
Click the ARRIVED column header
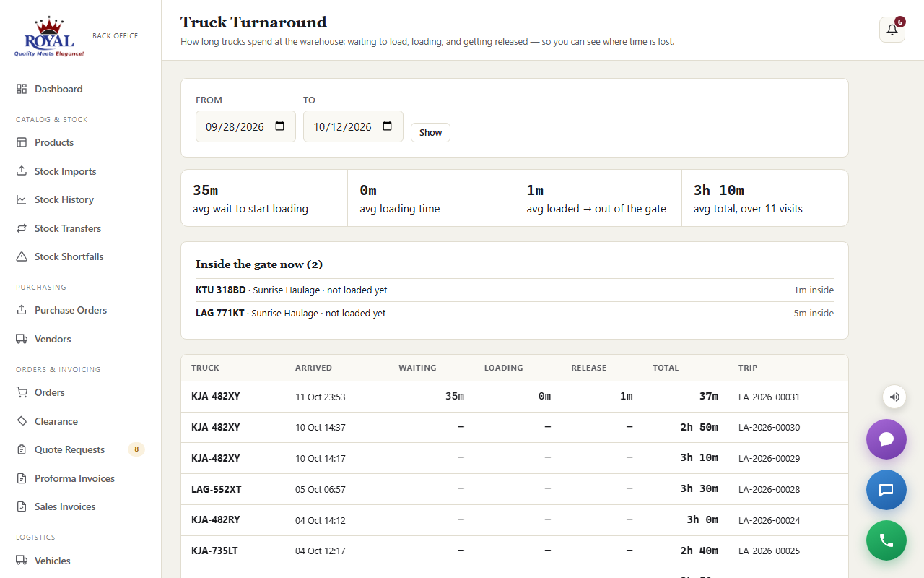tap(313, 368)
